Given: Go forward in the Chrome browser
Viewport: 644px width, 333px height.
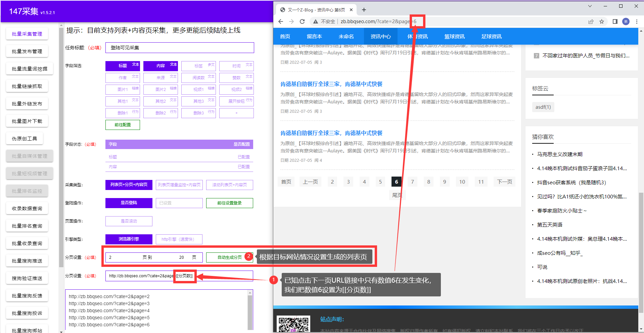Looking at the screenshot, I should tap(291, 21).
